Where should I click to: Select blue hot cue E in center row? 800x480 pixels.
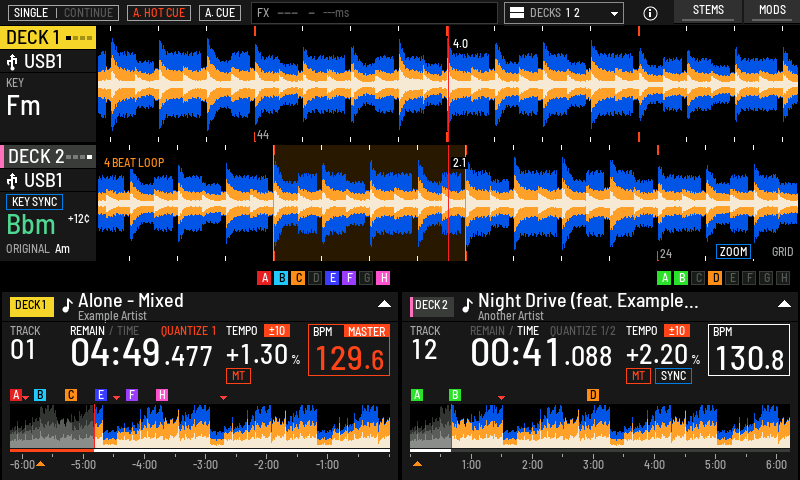[332, 278]
